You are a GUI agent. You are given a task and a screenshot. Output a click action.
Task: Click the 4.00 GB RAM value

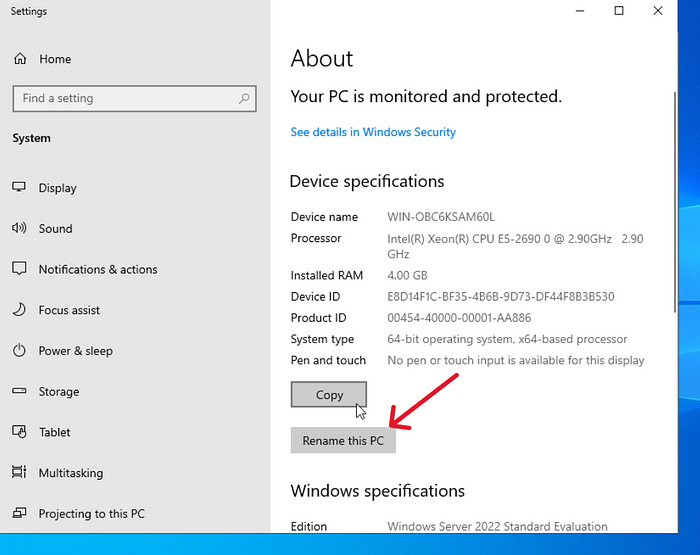coord(407,275)
